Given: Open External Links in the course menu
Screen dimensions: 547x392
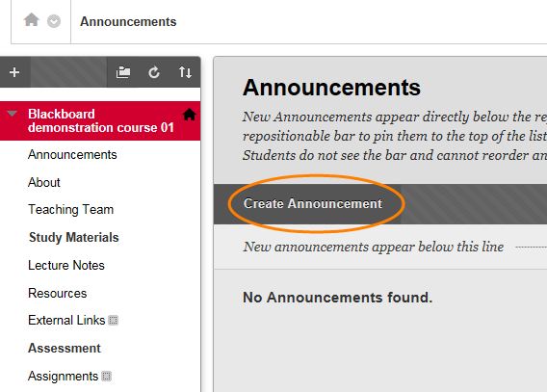Looking at the screenshot, I should (x=66, y=320).
